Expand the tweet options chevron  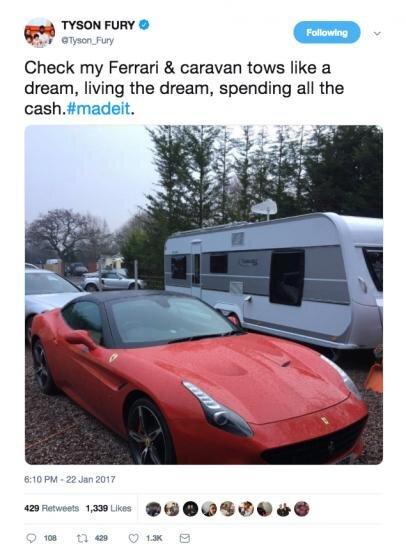[x=377, y=34]
